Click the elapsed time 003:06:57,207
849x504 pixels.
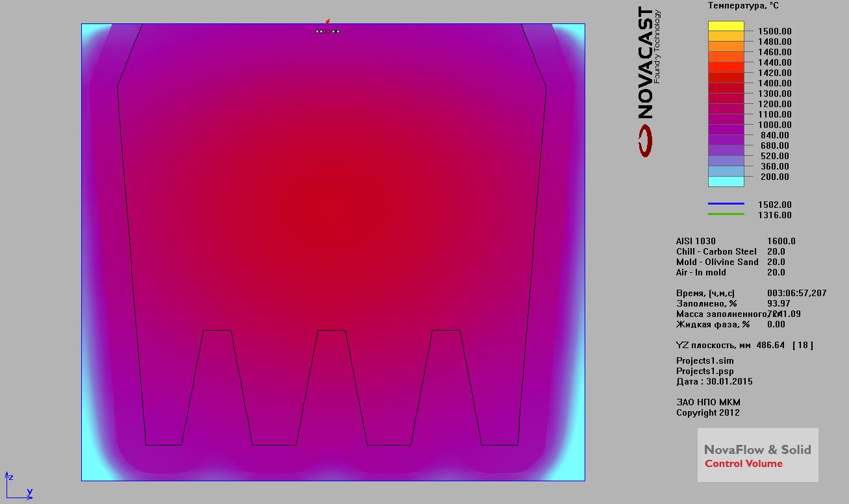797,293
